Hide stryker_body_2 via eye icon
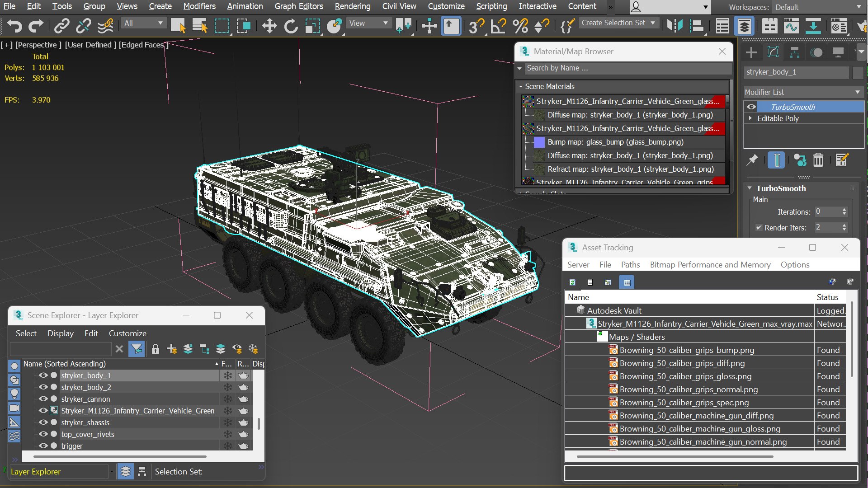 tap(43, 387)
